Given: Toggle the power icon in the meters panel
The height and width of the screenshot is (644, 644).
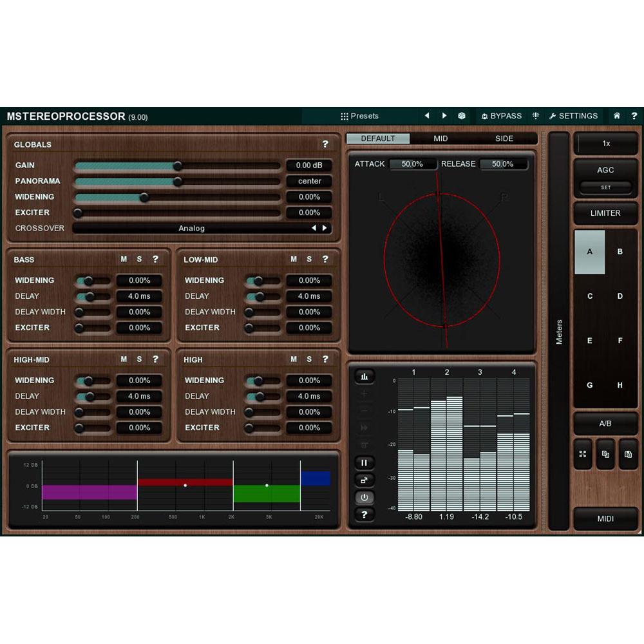Looking at the screenshot, I should pos(365,497).
